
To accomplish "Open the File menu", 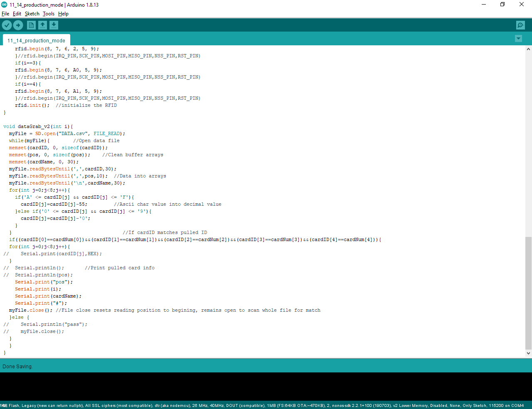I will (x=5, y=14).
